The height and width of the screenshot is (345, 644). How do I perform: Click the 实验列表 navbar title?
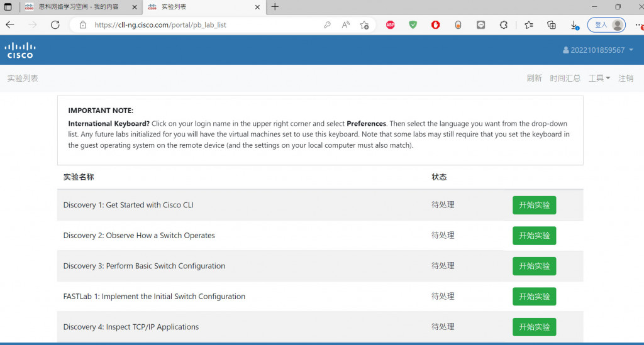tap(23, 79)
